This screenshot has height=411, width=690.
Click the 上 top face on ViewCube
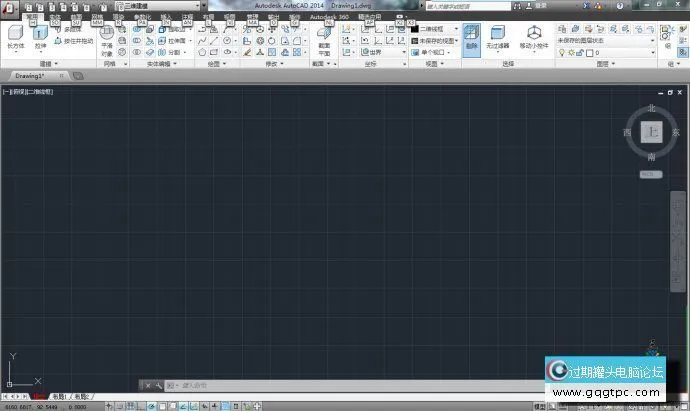[x=651, y=132]
